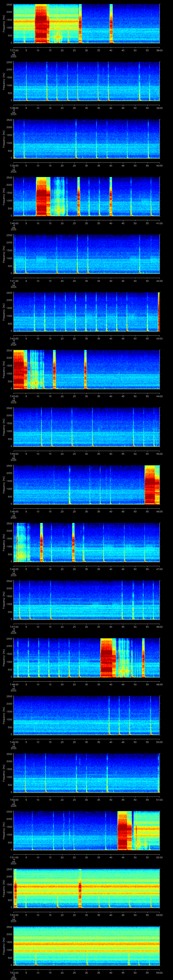Click the 7:53:00 start time label
173x980 pixels.
pyautogui.click(x=14, y=972)
